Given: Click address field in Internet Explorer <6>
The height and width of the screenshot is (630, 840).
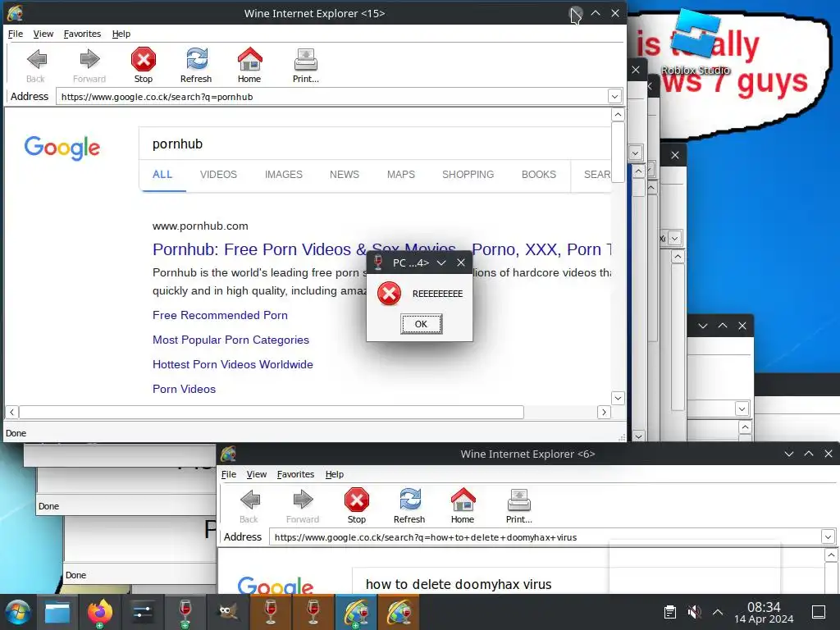Looking at the screenshot, I should [546, 536].
